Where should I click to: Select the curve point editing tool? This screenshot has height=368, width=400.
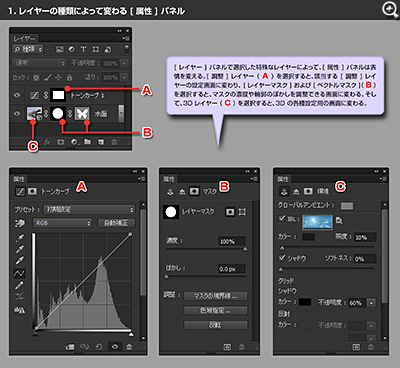pyautogui.click(x=19, y=273)
